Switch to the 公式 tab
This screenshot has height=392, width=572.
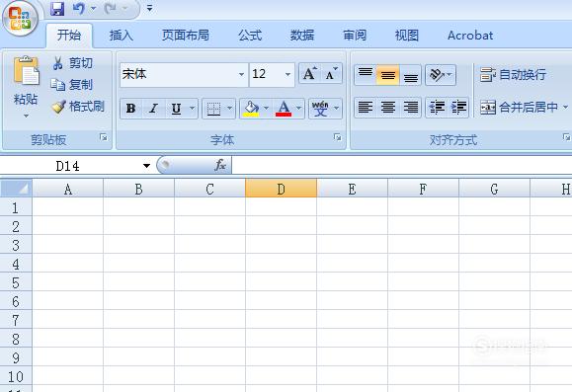click(x=250, y=36)
